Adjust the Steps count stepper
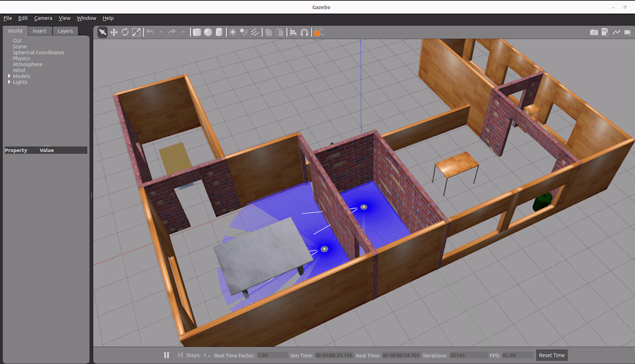635x364 pixels. (x=207, y=355)
